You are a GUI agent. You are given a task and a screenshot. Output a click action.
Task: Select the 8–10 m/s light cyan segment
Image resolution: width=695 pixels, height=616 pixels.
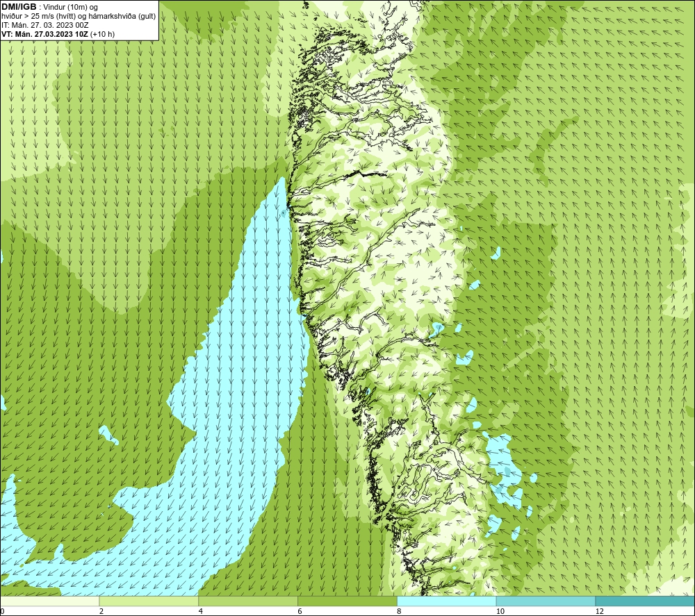click(447, 601)
